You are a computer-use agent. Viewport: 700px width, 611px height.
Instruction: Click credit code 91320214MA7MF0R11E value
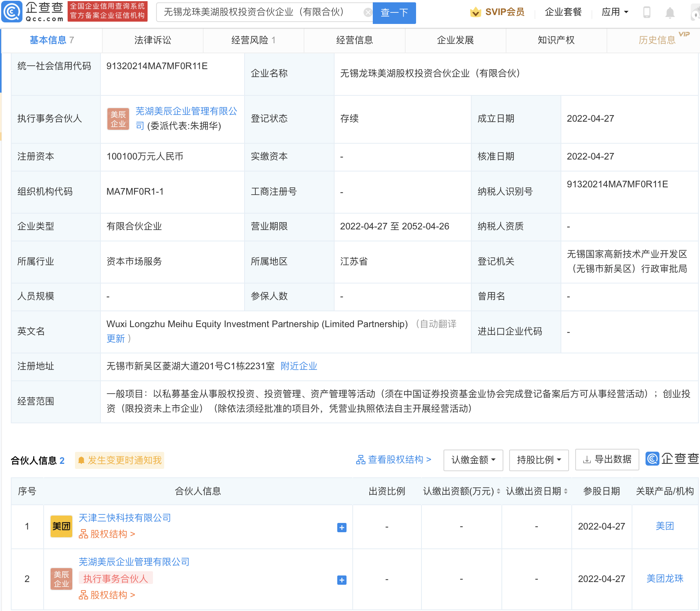coord(157,66)
